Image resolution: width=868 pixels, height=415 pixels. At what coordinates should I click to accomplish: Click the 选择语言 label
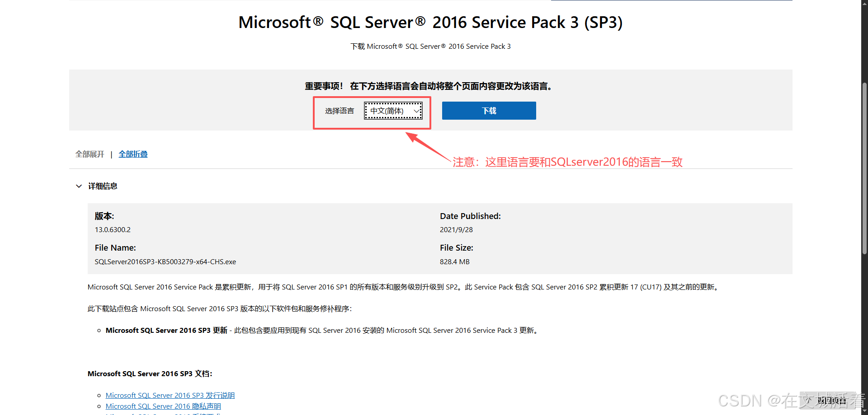pyautogui.click(x=339, y=111)
